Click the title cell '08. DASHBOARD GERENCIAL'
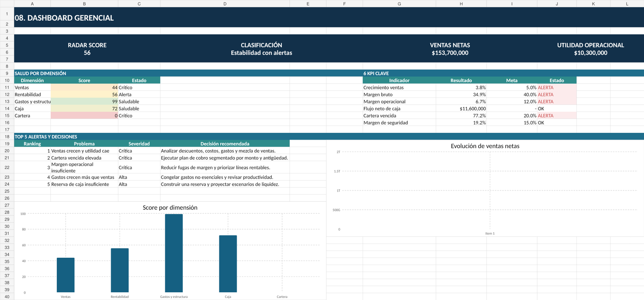The height and width of the screenshot is (300, 644). 64,18
